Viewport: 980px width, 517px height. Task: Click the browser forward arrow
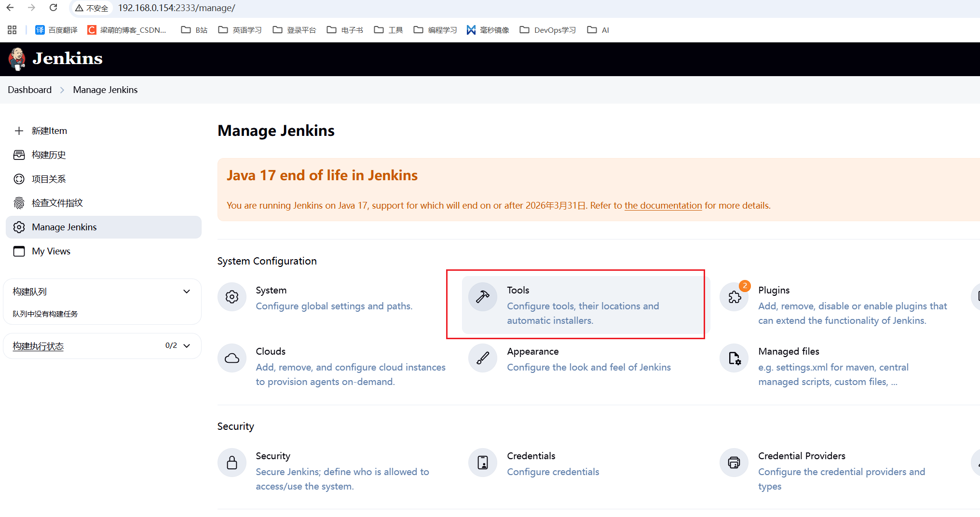32,8
